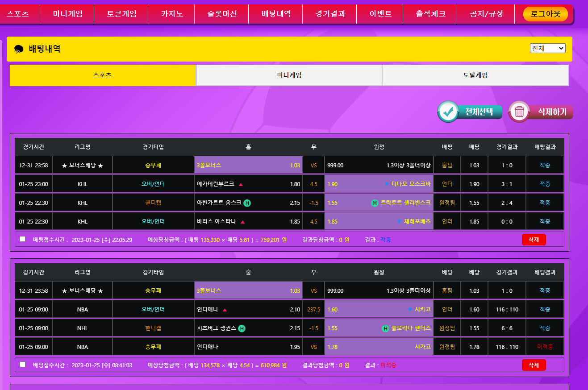This screenshot has height=390, width=588.
Task: Check the box for the 22:05:29 bet slip
Action: 23,239
